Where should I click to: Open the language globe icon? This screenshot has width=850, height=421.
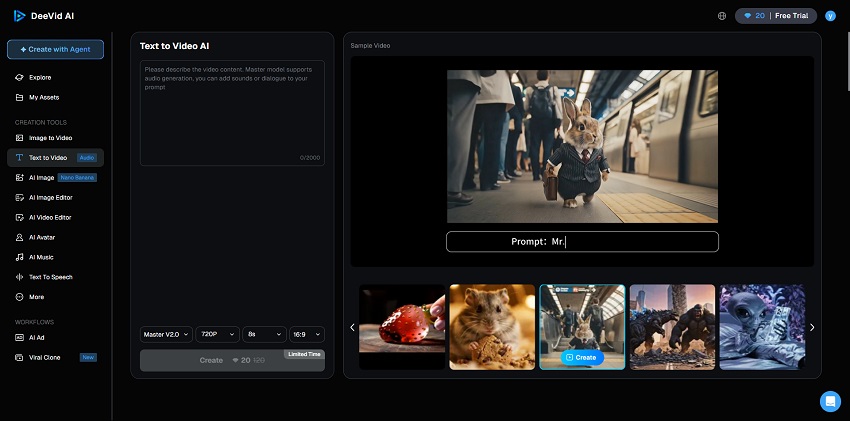pos(722,16)
